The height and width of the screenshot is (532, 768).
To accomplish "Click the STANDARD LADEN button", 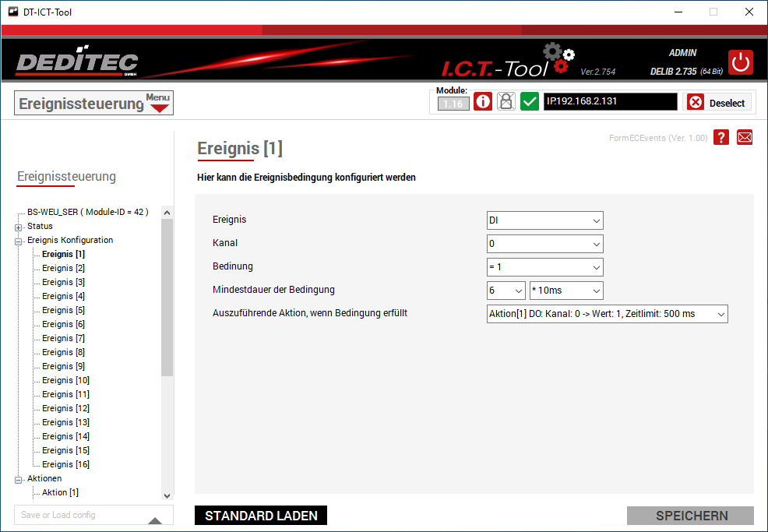I will click(x=261, y=516).
